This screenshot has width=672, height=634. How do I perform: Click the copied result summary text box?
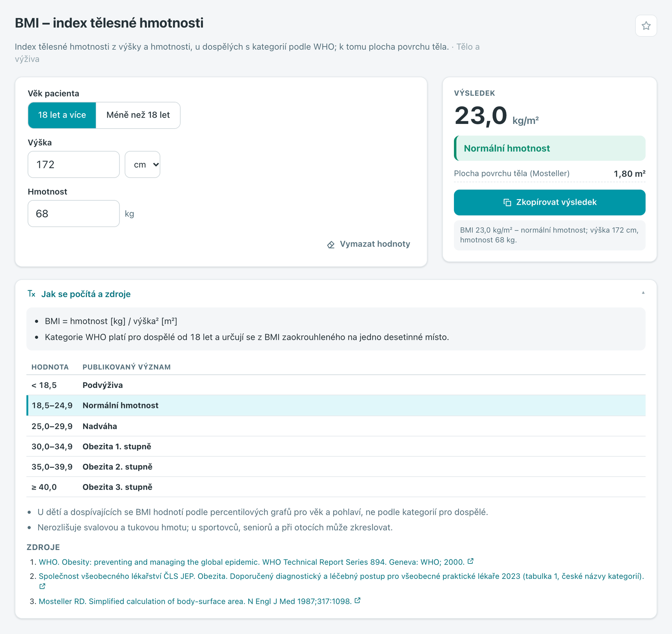click(x=549, y=235)
